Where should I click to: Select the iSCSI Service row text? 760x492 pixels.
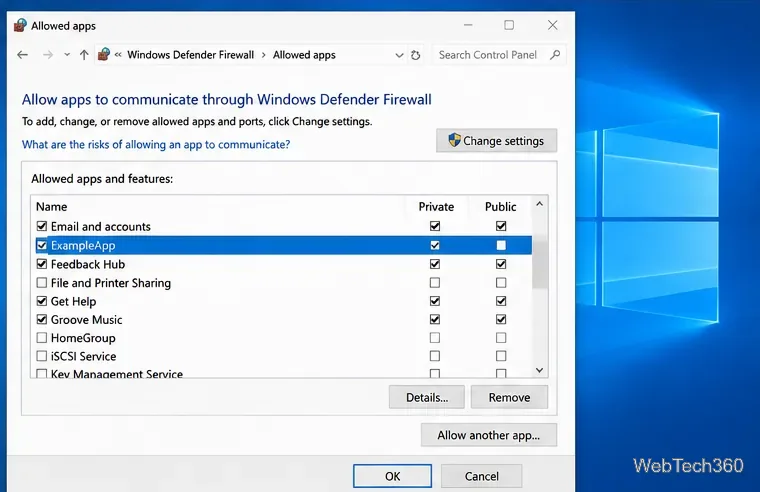click(83, 356)
